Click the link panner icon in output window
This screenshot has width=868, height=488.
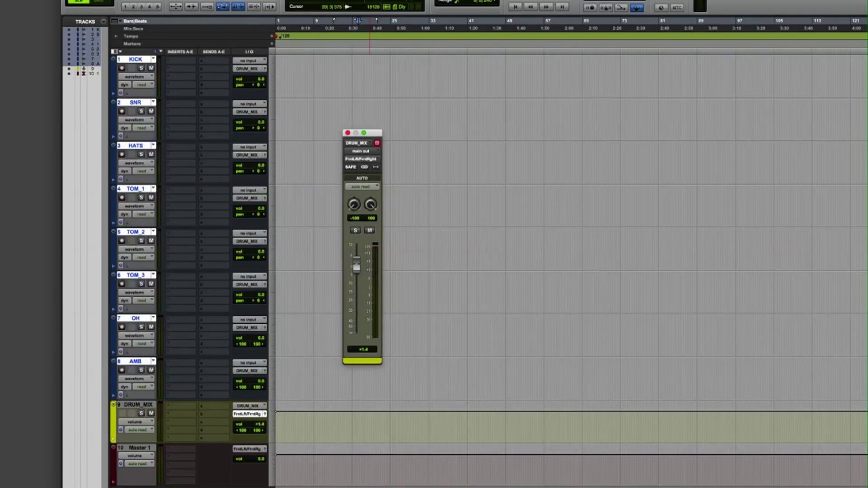tap(365, 167)
